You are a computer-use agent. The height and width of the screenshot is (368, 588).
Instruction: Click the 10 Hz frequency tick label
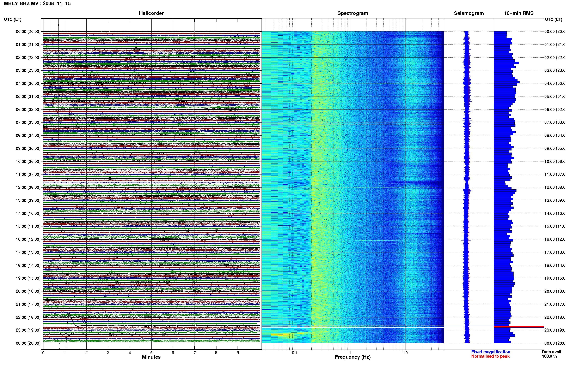[x=405, y=353]
